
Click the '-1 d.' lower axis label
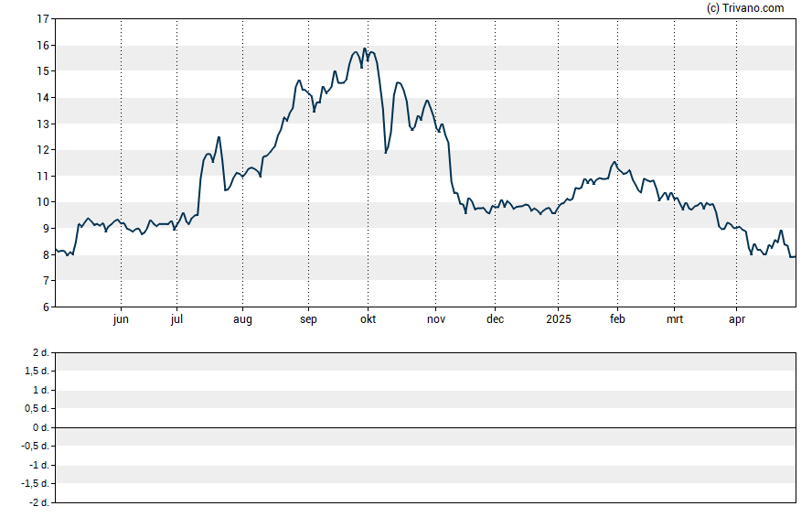[38, 465]
